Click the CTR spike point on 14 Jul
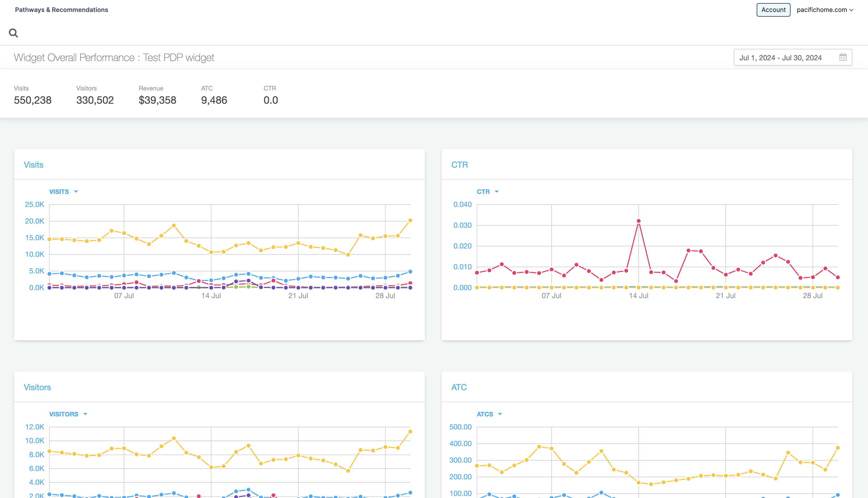 point(638,221)
